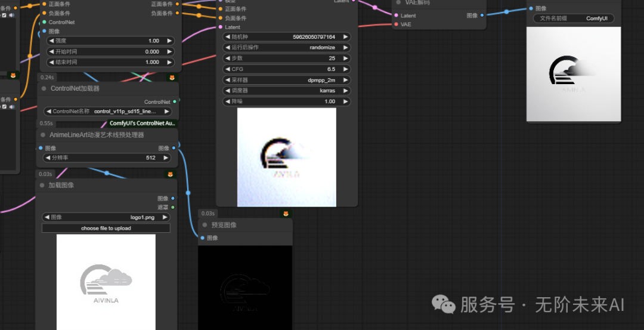Click AnimeLineArt动漫艺术线预处理器 node title

pyautogui.click(x=97, y=135)
